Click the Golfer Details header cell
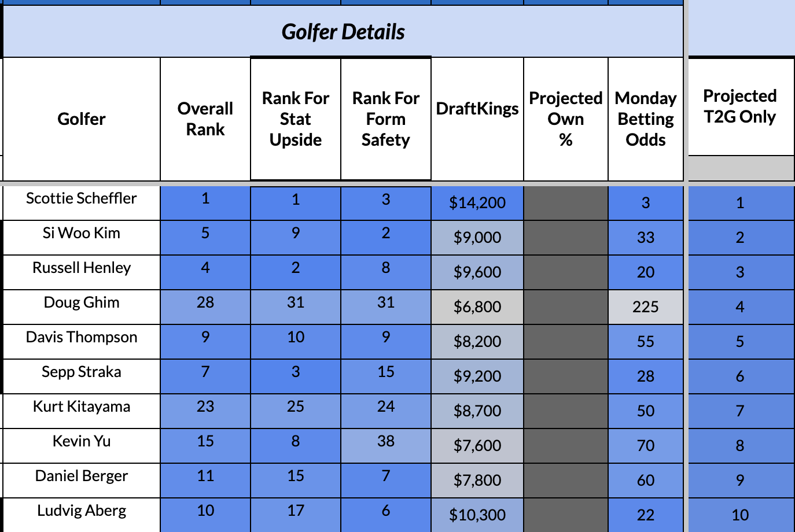 click(343, 32)
